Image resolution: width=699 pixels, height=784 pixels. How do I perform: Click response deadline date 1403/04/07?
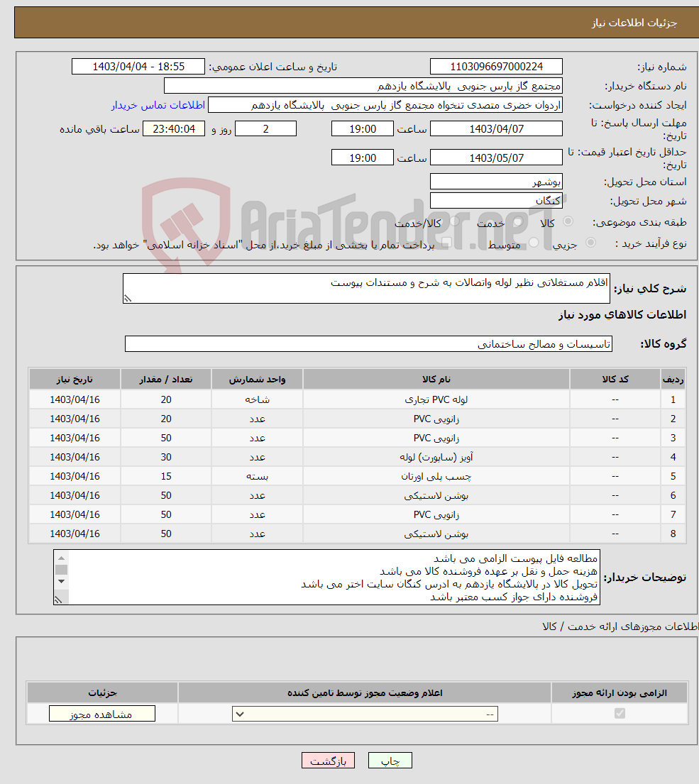click(496, 129)
